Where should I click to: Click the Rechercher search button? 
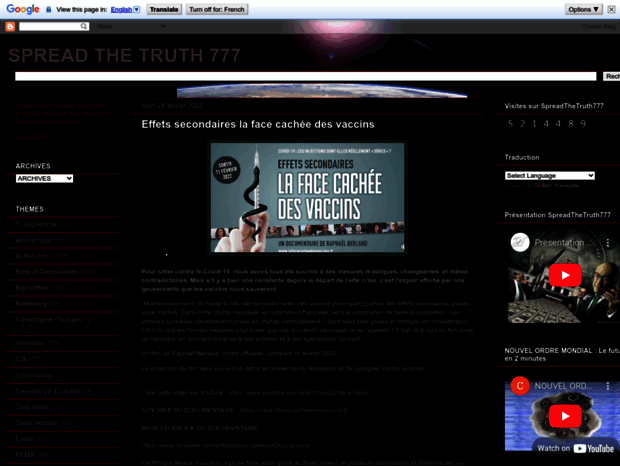point(611,76)
